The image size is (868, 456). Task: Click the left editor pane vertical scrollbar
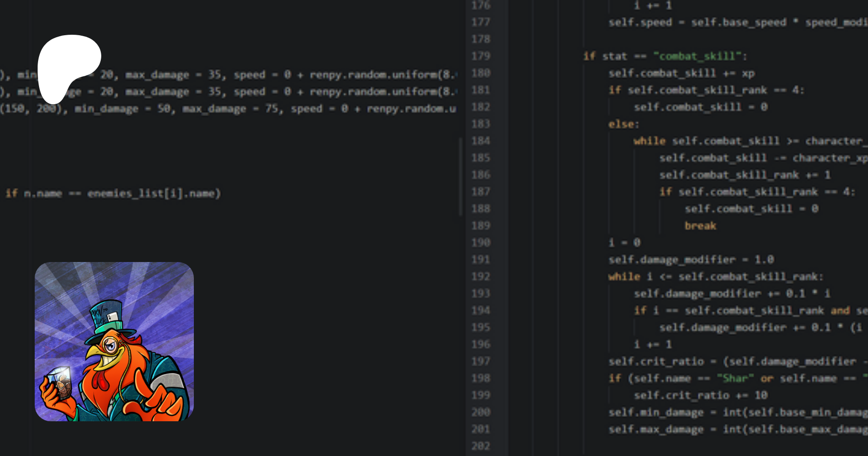point(461,176)
